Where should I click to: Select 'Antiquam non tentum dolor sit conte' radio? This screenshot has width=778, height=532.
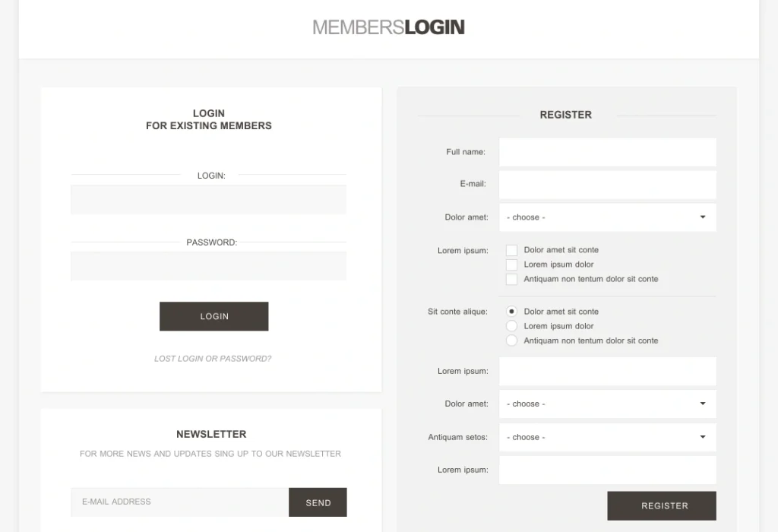tap(511, 340)
